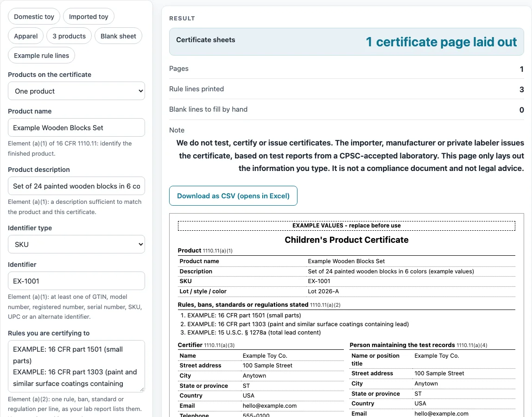Edit the Rules you are certifying to textarea
Screen dimensions: 532x417
click(76, 366)
